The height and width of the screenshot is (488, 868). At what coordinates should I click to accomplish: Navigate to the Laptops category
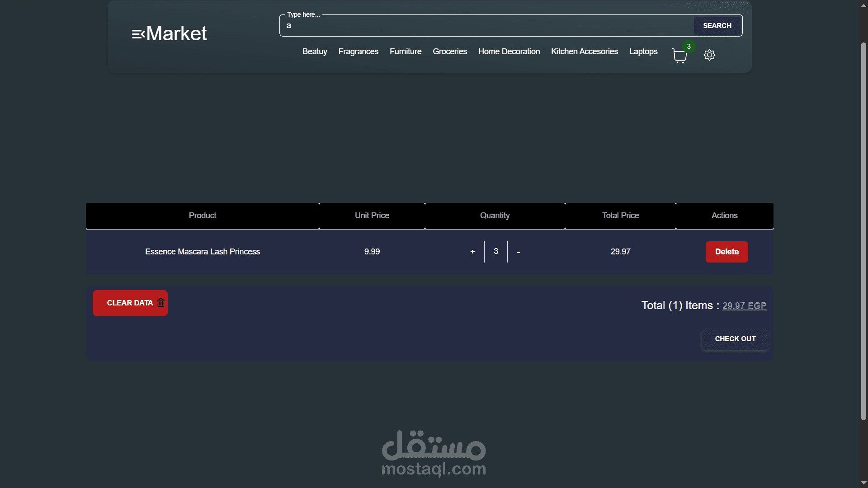pos(643,52)
